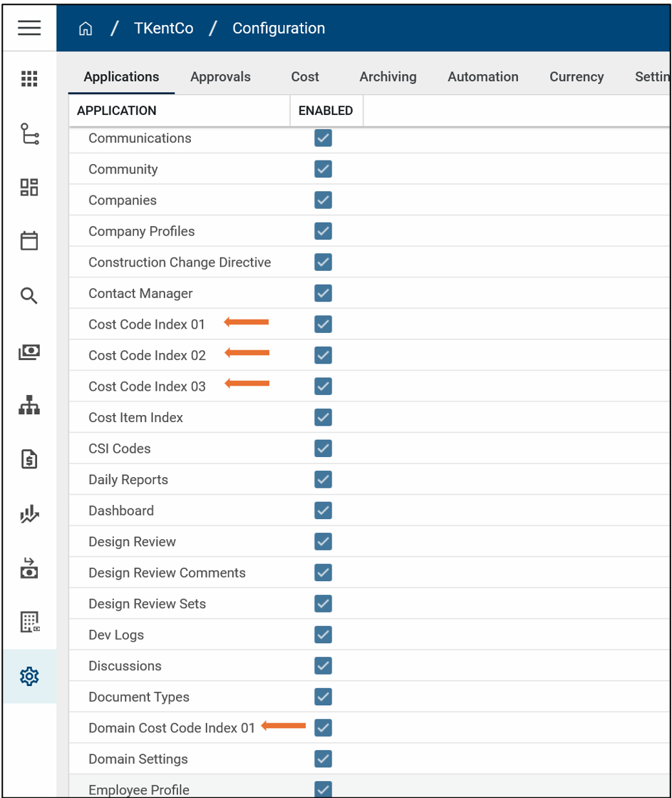The image size is (672, 798).
Task: Click the home icon in breadcrumb
Action: click(86, 29)
